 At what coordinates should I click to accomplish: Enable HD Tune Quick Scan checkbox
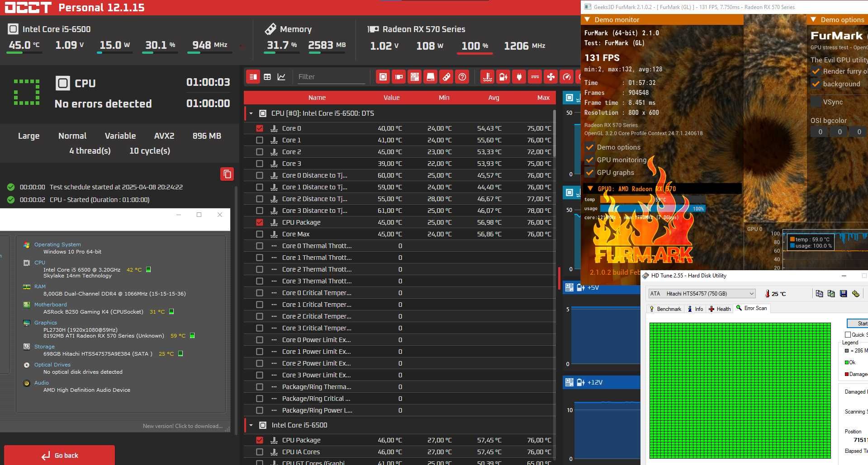click(x=848, y=335)
